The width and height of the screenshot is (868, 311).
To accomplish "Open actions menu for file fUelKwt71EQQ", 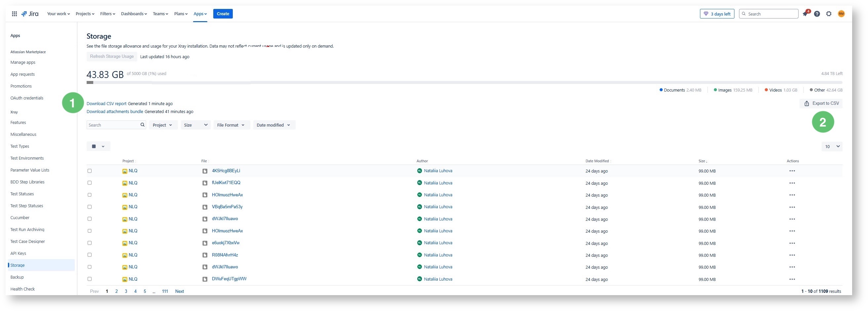I will 792,183.
